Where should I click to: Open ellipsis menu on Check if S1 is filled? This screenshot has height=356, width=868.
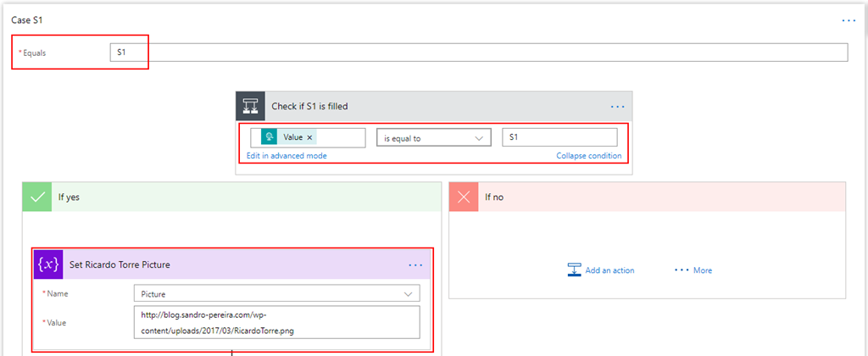click(617, 107)
